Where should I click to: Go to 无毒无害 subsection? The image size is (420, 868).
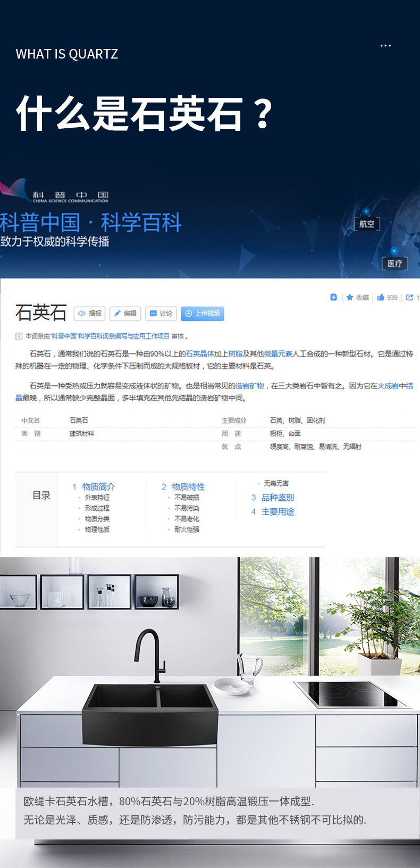coord(276,483)
